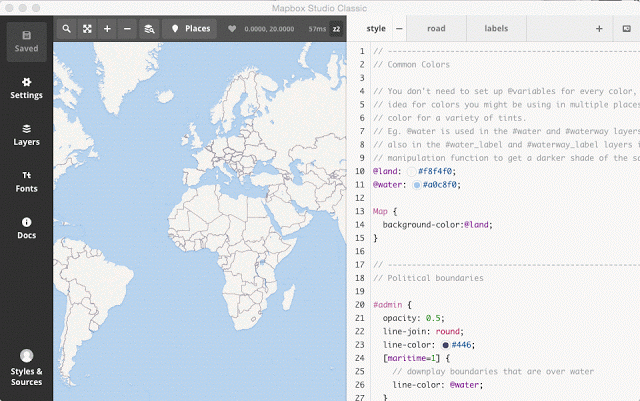Image resolution: width=640 pixels, height=401 pixels.
Task: Toggle fullscreen map view icon
Action: (87, 29)
